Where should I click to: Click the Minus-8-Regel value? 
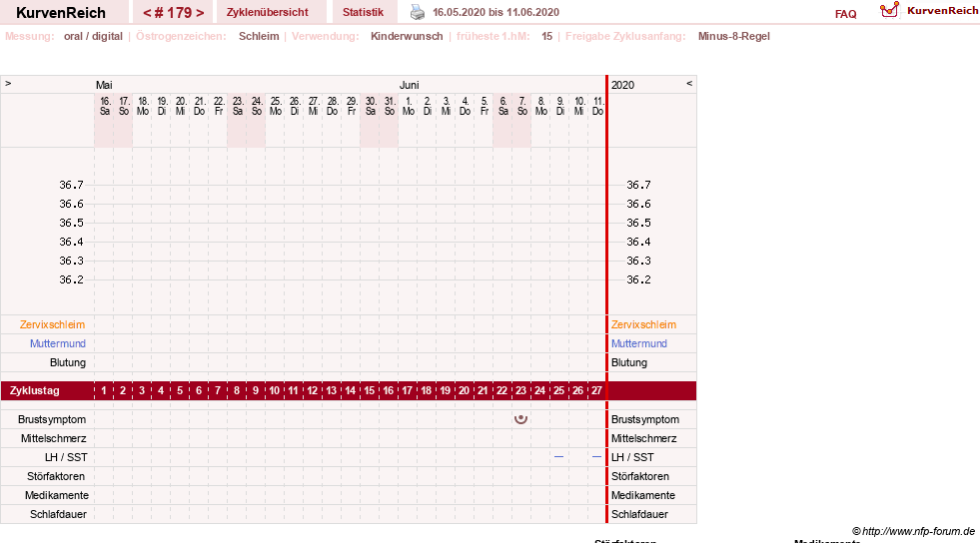point(733,36)
